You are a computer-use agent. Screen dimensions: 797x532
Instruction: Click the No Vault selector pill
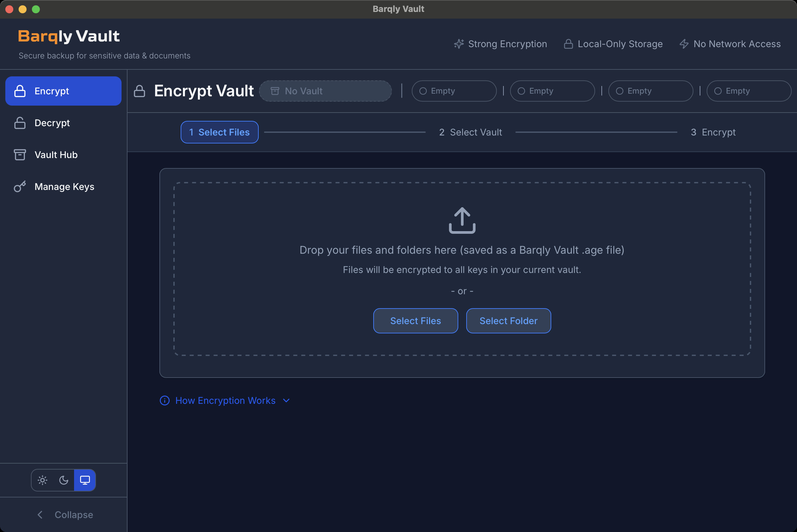tap(325, 91)
